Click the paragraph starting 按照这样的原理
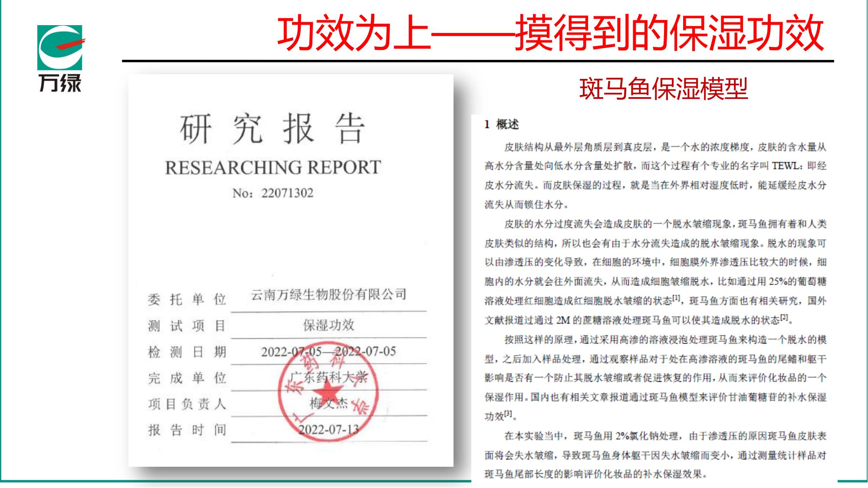The height and width of the screenshot is (488, 868). tap(655, 378)
